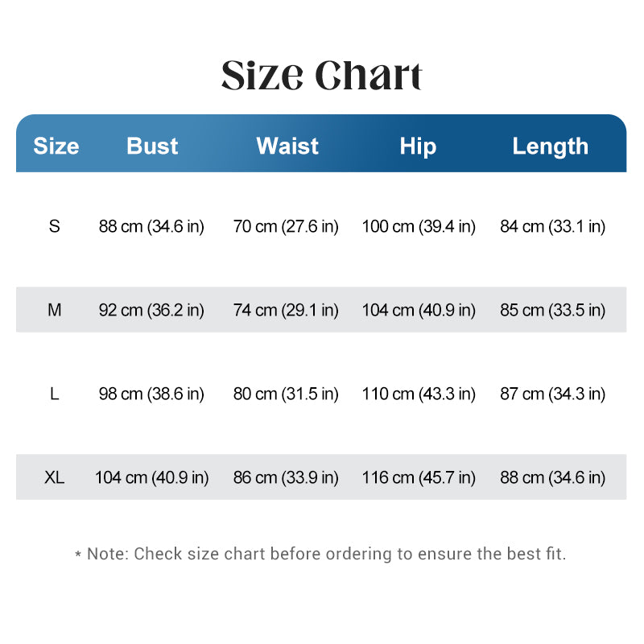Viewport: 644px width, 644px height.
Task: Click the M size label
Action: (54, 310)
